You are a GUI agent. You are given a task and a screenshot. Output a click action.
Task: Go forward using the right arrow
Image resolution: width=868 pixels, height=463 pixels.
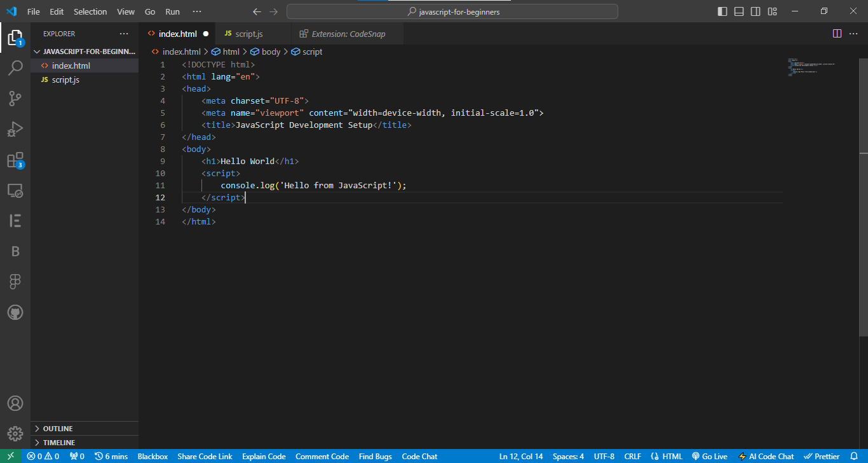(273, 11)
